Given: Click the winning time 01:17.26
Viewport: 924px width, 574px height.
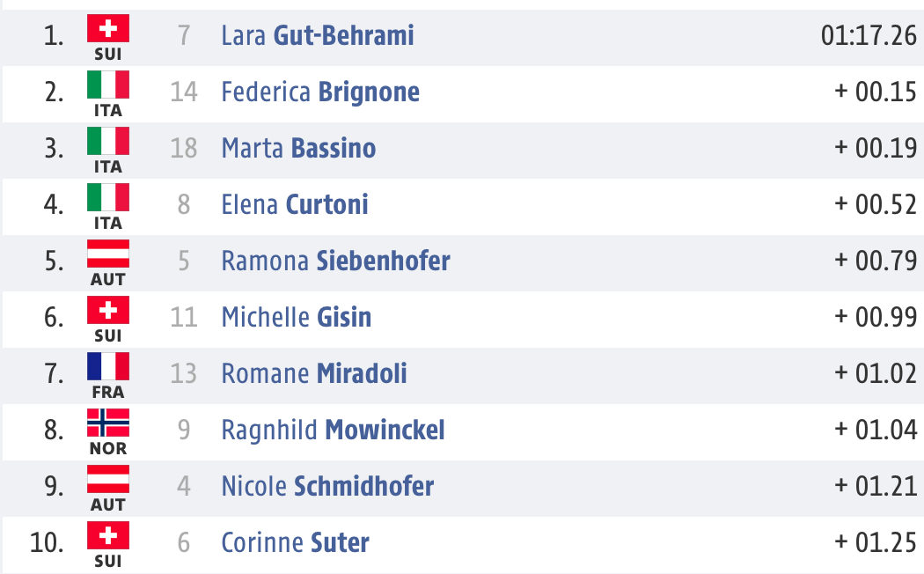Looking at the screenshot, I should click(x=869, y=35).
